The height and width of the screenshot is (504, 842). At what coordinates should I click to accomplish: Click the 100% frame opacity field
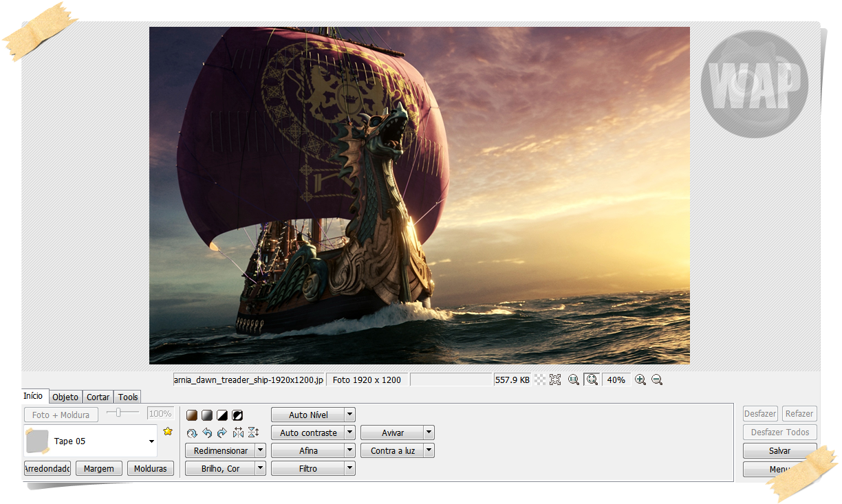(x=160, y=414)
